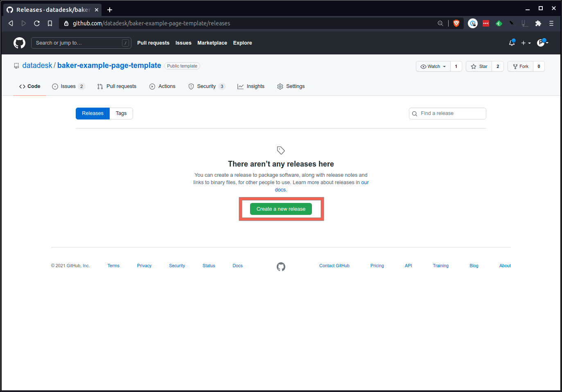Open the browser extensions puzzle icon
The height and width of the screenshot is (392, 562).
(x=538, y=23)
